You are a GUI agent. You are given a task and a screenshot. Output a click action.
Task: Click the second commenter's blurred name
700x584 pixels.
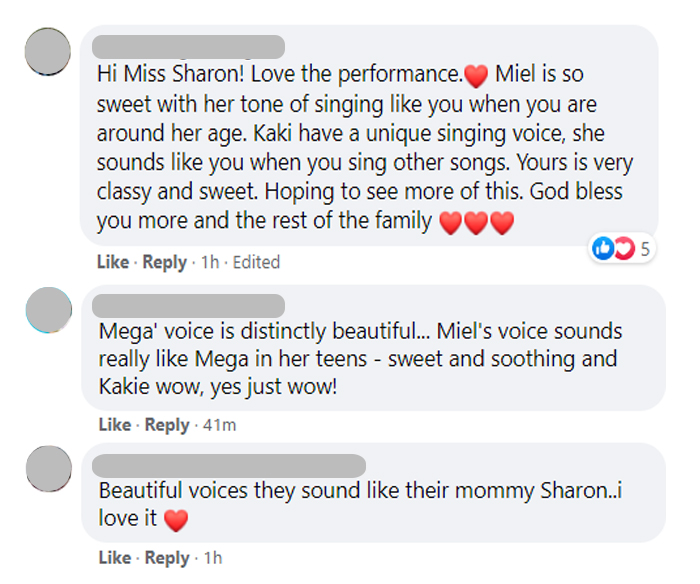pos(188,306)
